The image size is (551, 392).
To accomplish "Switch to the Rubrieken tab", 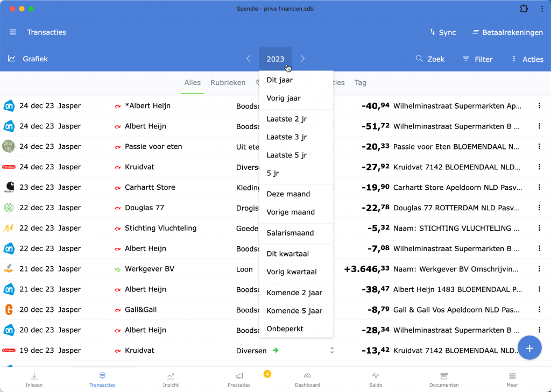I will coord(228,83).
